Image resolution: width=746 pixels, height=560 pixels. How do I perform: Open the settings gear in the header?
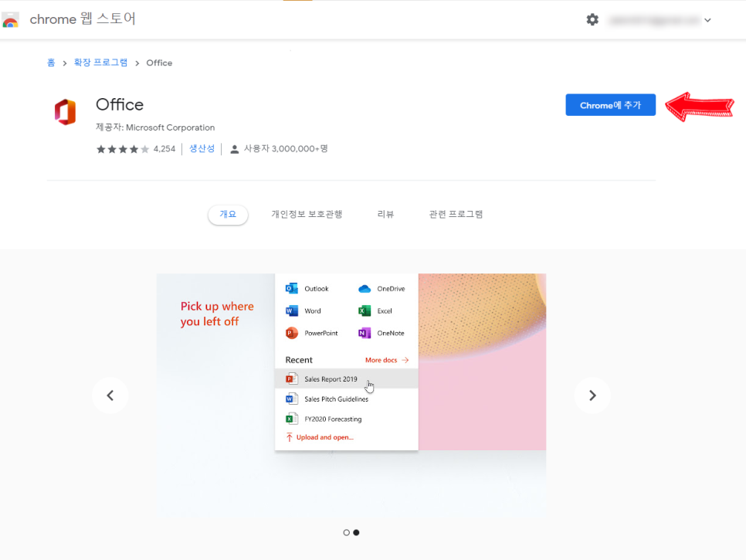pyautogui.click(x=592, y=19)
